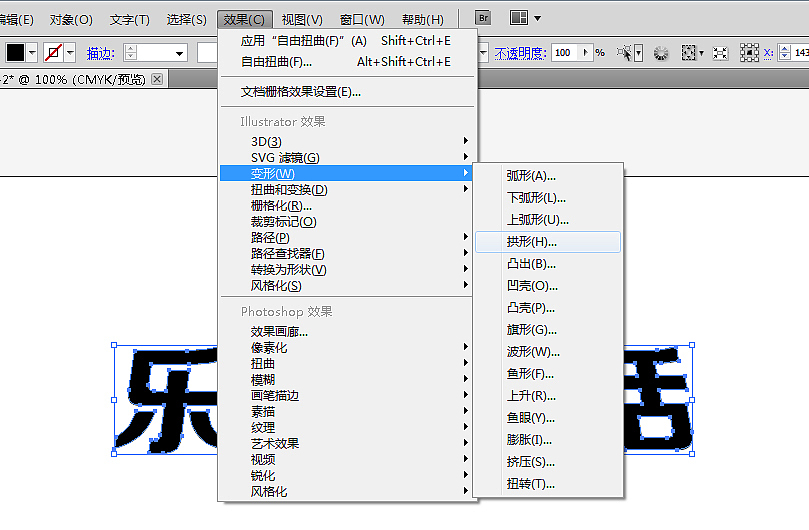Expand the 路径(P) submenu
Image resolution: width=809 pixels, height=530 pixels.
(346, 237)
